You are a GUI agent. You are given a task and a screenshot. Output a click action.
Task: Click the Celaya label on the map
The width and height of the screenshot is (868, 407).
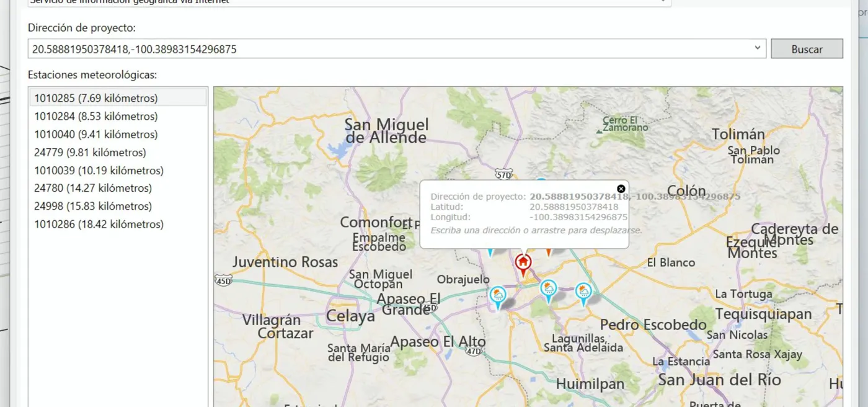[x=350, y=316]
